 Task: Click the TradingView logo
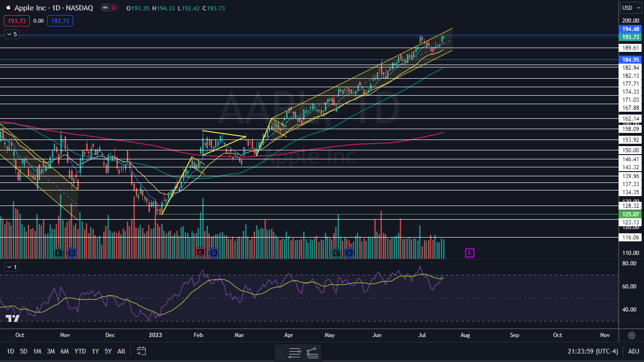coord(13,319)
